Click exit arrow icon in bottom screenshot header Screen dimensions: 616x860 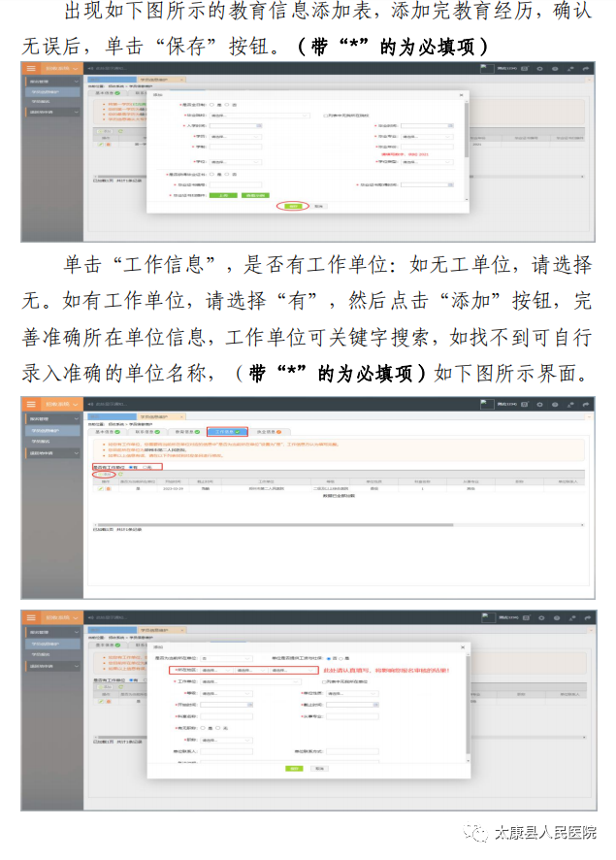pyautogui.click(x=587, y=617)
